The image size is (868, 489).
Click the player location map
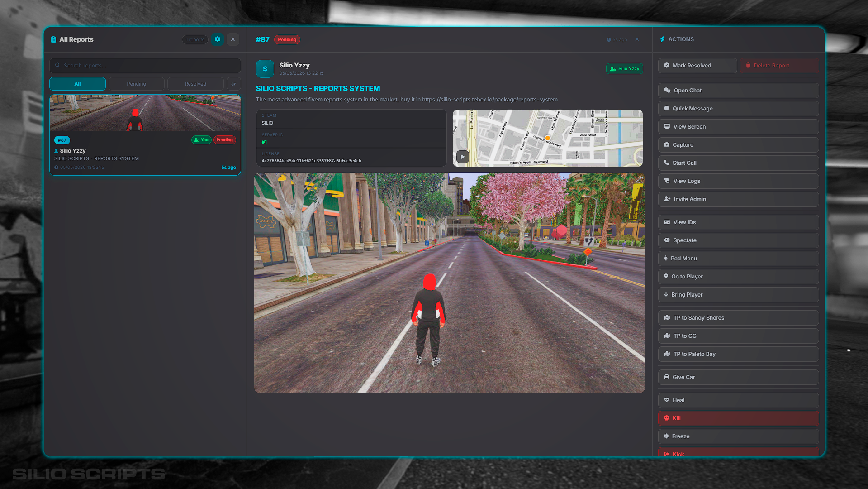pos(548,138)
